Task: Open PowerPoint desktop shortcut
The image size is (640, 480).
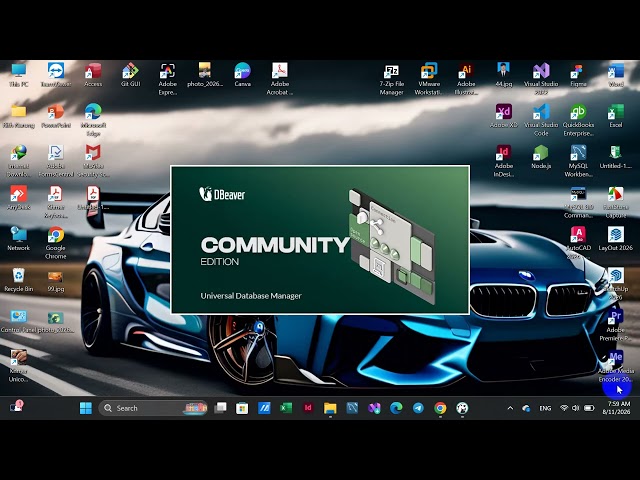Action: tap(56, 116)
